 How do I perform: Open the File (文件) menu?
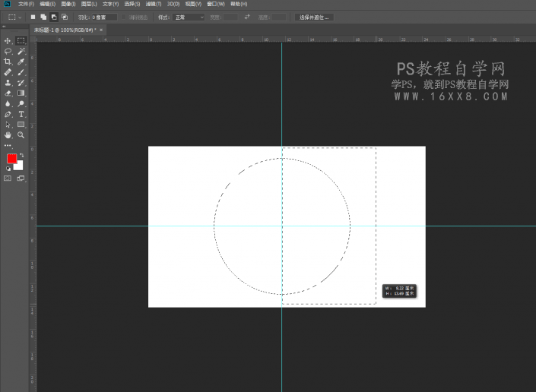click(27, 4)
